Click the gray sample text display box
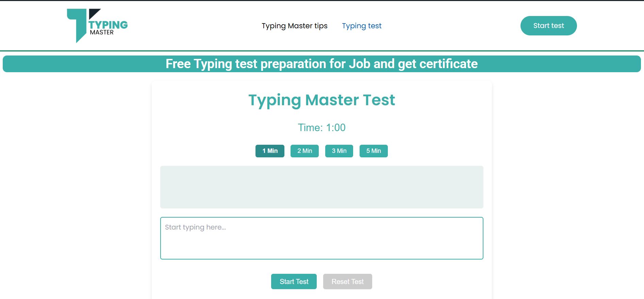Image resolution: width=644 pixels, height=299 pixels. (322, 187)
